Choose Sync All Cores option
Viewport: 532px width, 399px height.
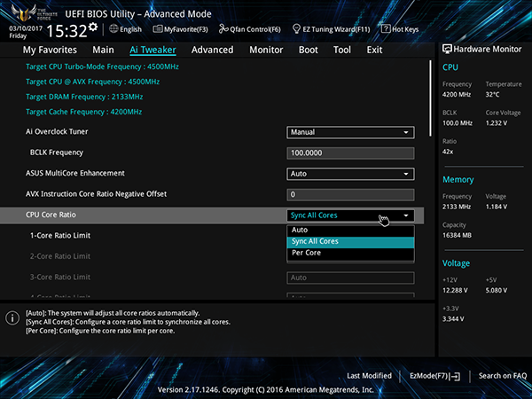click(x=350, y=241)
